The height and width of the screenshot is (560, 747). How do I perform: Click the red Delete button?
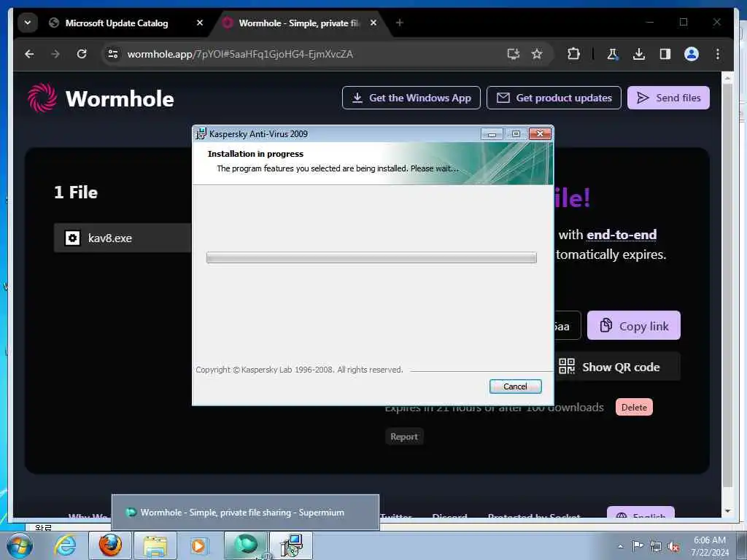634,408
